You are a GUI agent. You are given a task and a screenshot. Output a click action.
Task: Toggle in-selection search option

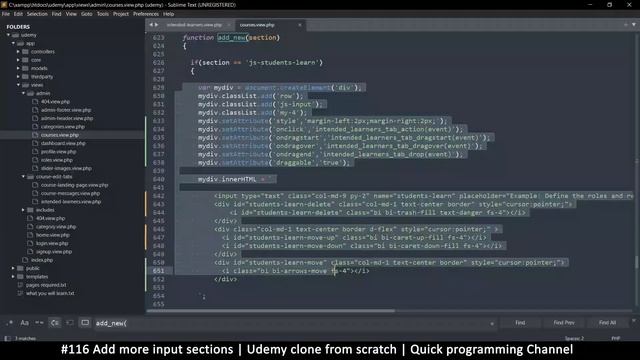[x=70, y=323]
